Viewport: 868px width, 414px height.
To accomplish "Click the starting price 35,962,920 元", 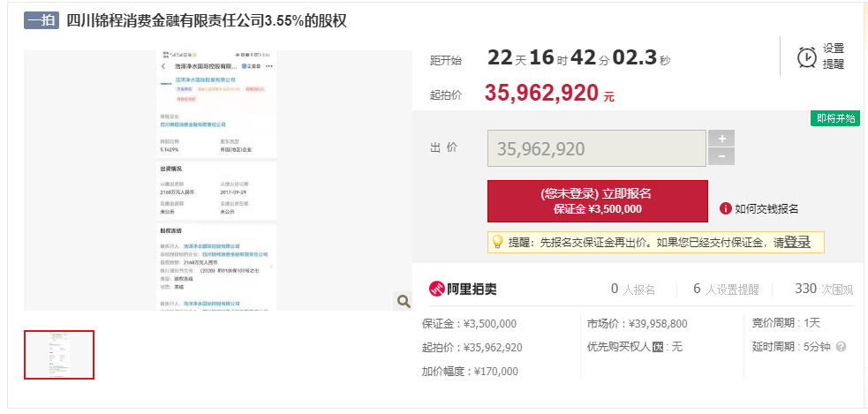I will 549,94.
